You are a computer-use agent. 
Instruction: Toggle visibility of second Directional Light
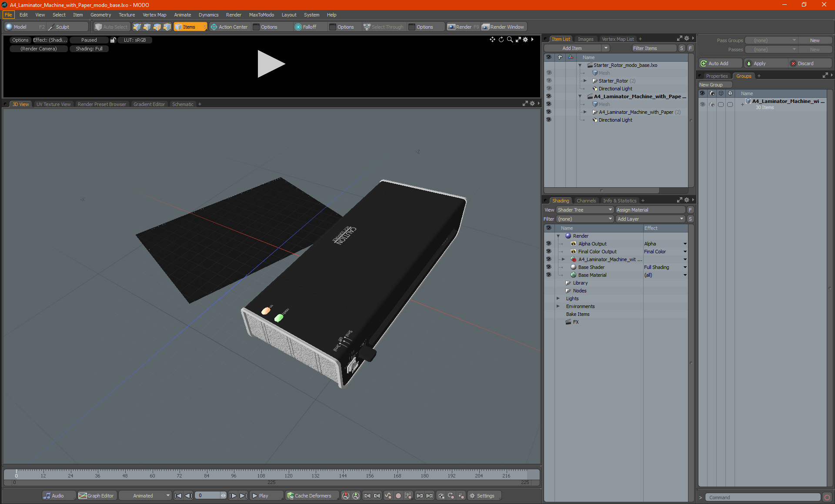(x=548, y=120)
